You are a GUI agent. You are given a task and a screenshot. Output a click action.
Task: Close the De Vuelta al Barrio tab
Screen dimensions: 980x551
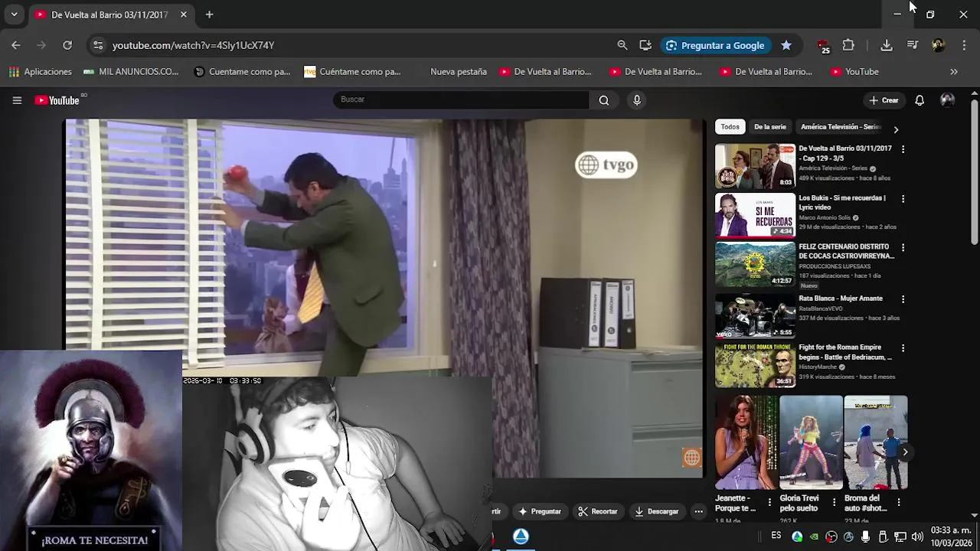click(184, 15)
